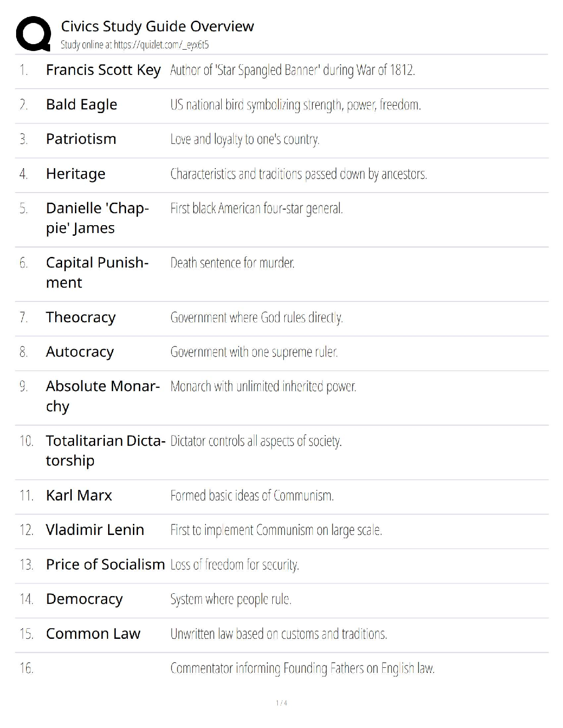563x728 pixels.
Task: Click the 'Death sentence for murder' definition
Action: [232, 263]
